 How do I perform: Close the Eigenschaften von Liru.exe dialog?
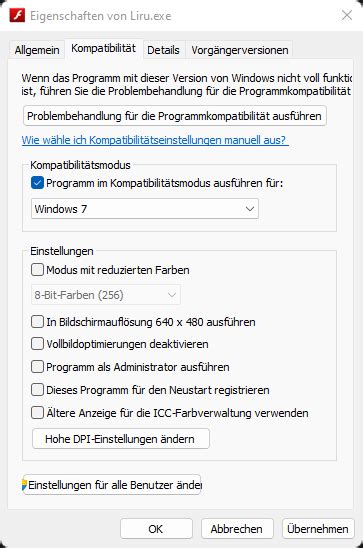[347, 15]
